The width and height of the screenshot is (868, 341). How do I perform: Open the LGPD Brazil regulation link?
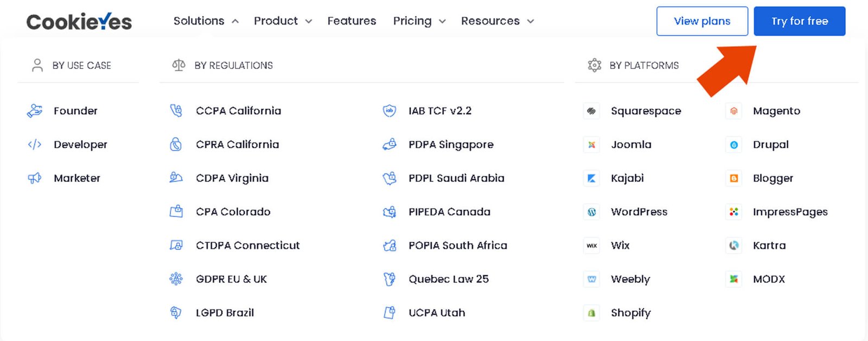coord(225,313)
